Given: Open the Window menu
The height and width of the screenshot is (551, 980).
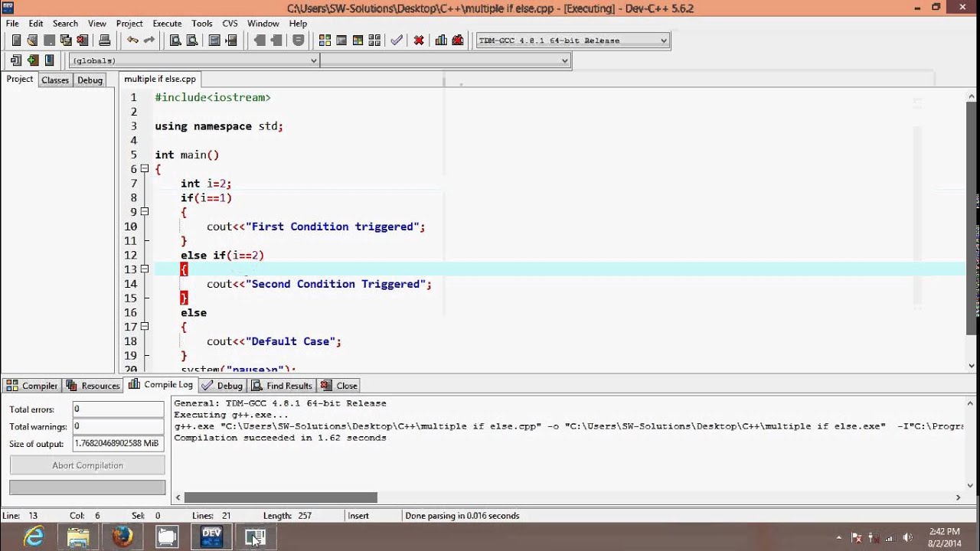Looking at the screenshot, I should point(263,24).
